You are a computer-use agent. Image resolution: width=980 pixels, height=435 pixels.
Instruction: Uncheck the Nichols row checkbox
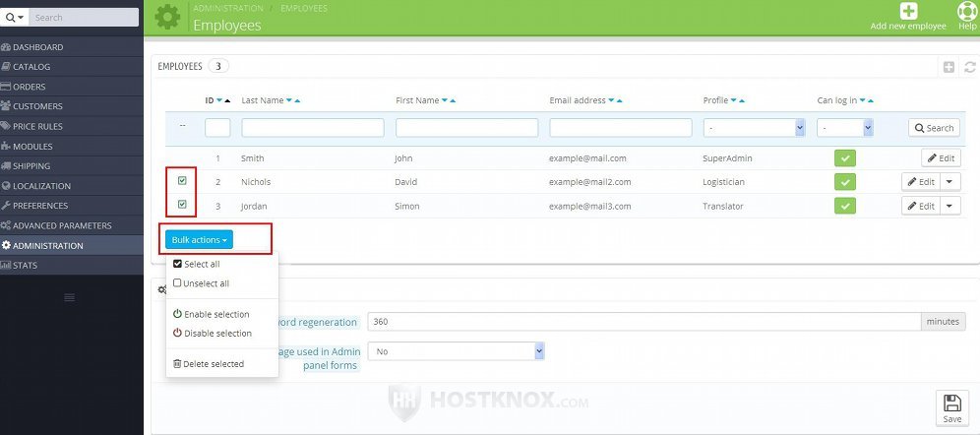click(182, 181)
